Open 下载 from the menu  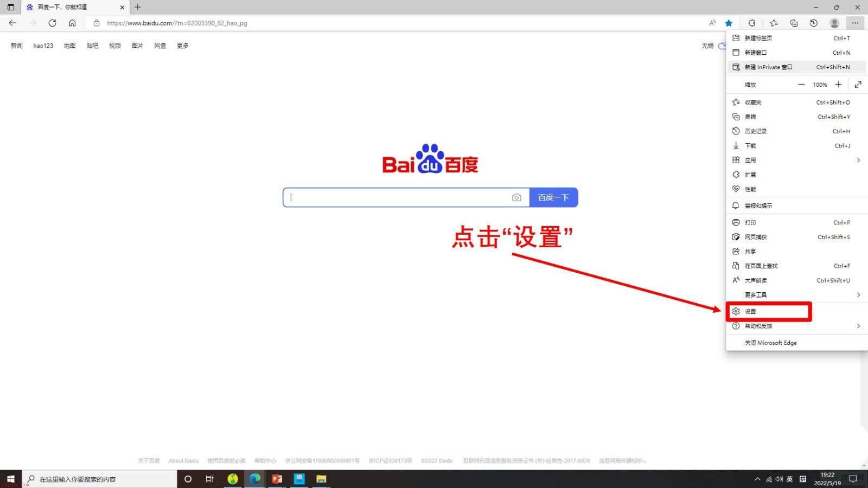[x=796, y=146]
